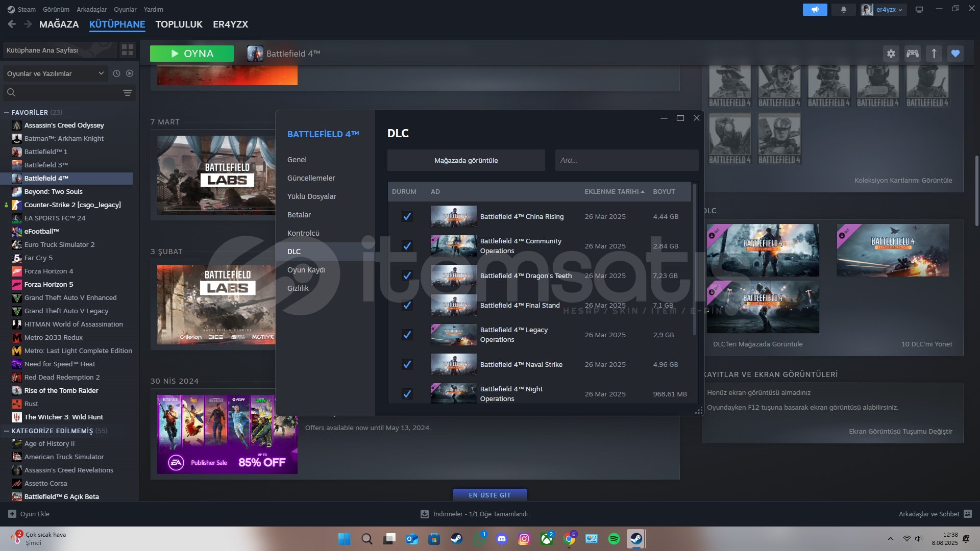Click Add Game plus icon
980x551 pixels.
(12, 514)
